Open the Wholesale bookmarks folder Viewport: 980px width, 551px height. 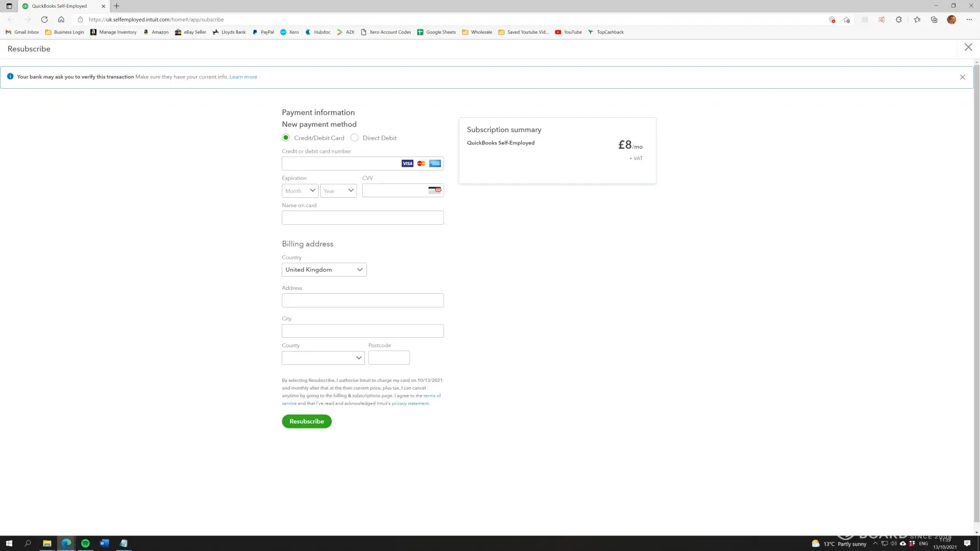pyautogui.click(x=477, y=32)
